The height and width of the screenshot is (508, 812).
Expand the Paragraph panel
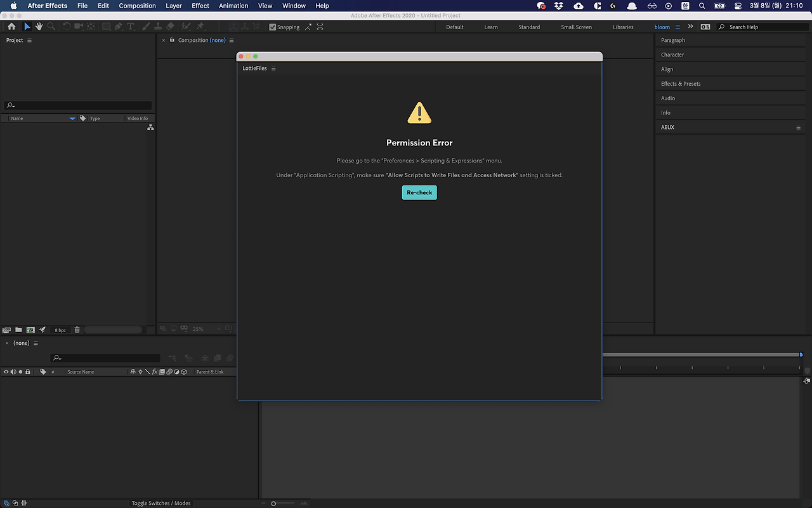click(673, 40)
